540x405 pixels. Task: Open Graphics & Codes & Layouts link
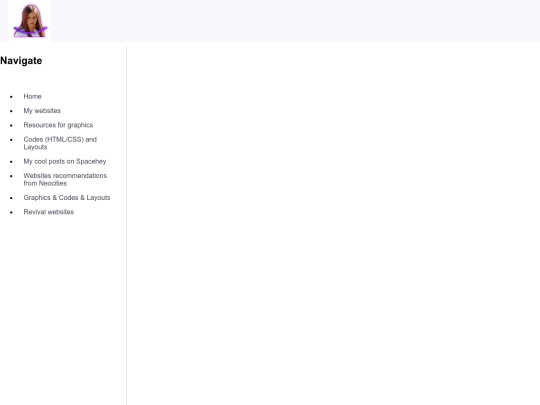pyautogui.click(x=67, y=198)
